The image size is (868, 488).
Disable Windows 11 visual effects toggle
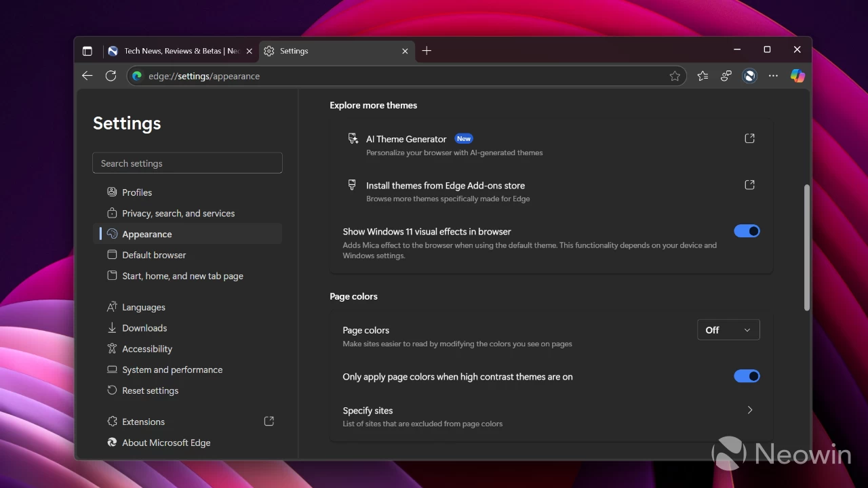tap(747, 231)
